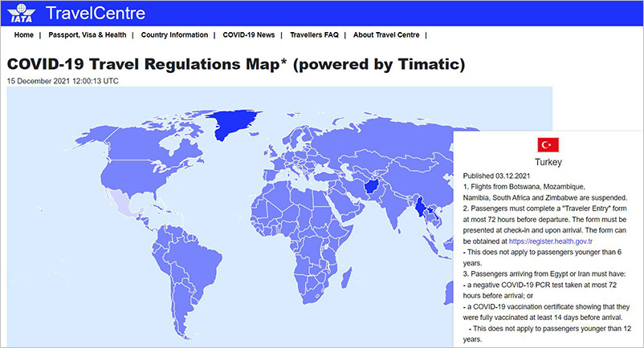Screen dimensions: 644x348
Task: Open the Home menu item
Action: click(24, 34)
